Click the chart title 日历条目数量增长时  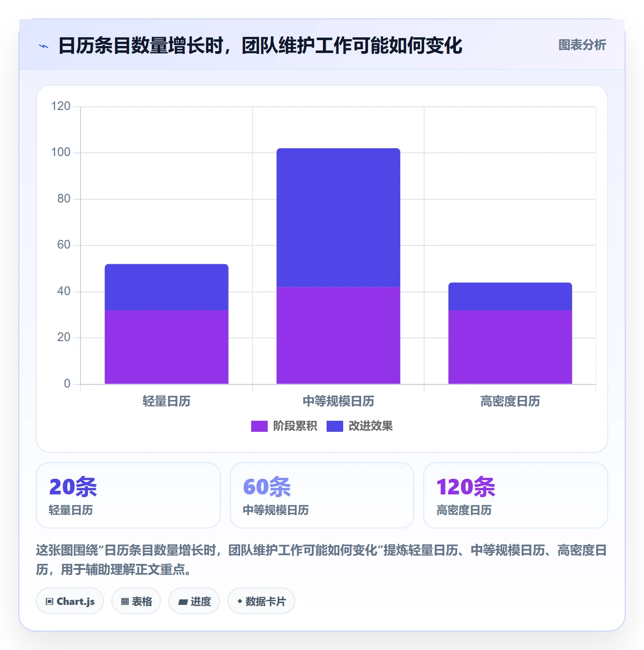260,46
